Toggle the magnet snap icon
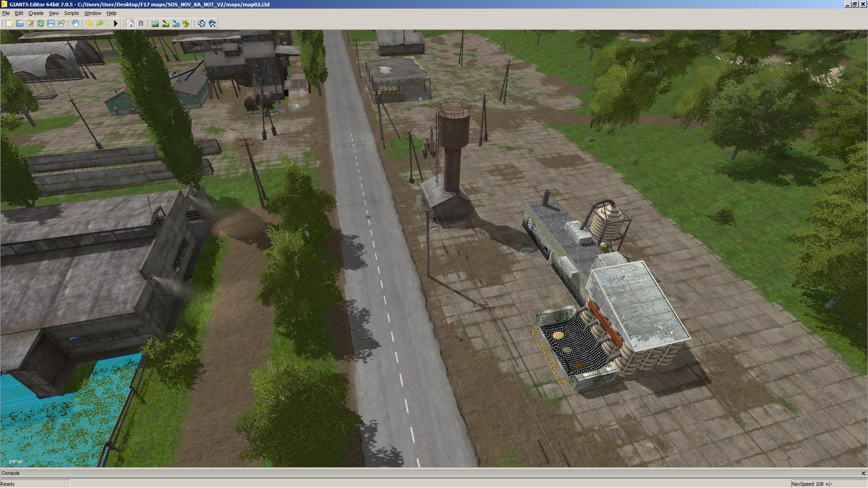 pos(141,23)
